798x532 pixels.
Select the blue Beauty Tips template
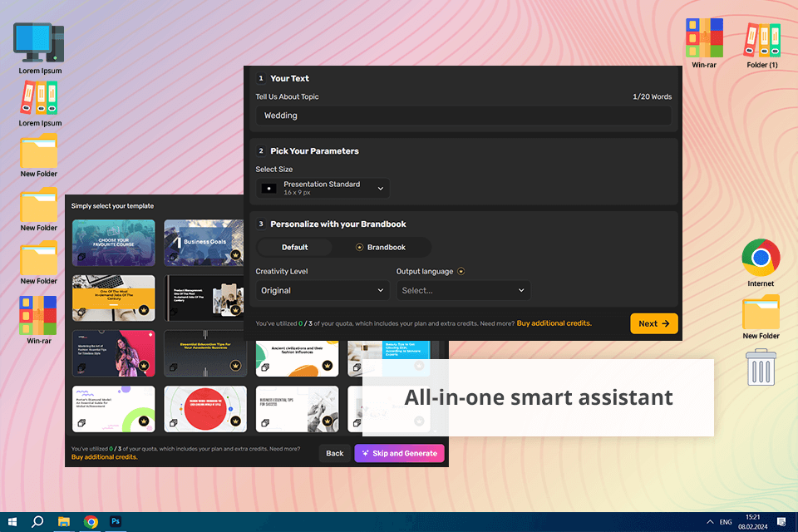coord(389,350)
